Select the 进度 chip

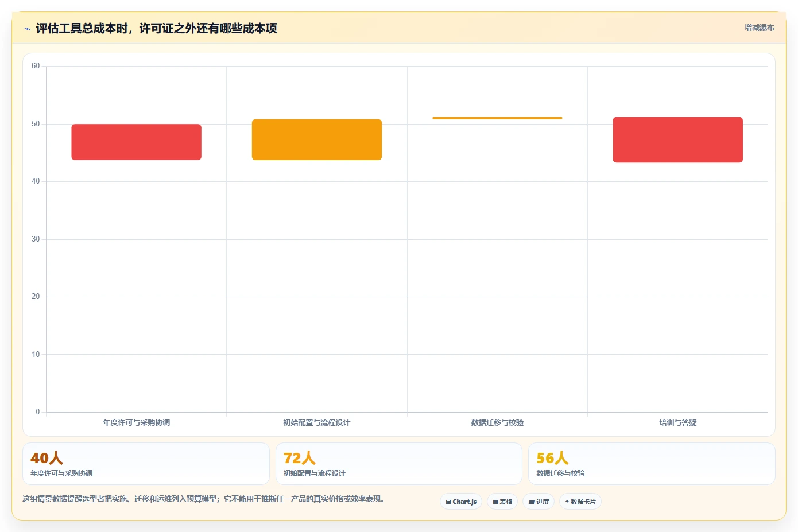point(539,502)
